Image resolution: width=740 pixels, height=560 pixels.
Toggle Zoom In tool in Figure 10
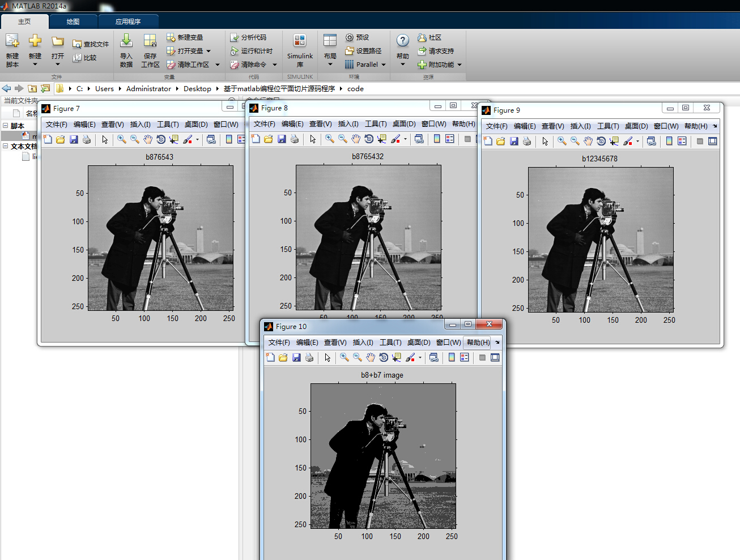tap(345, 357)
